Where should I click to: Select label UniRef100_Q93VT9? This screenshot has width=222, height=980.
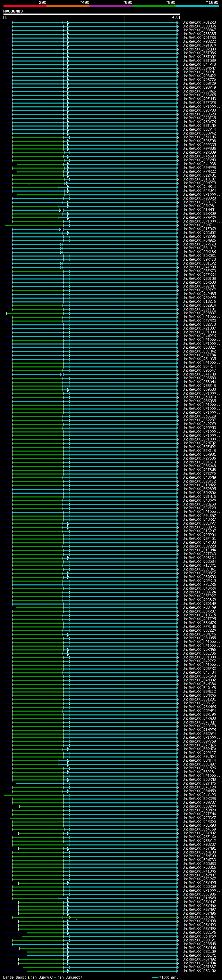[x=199, y=88]
